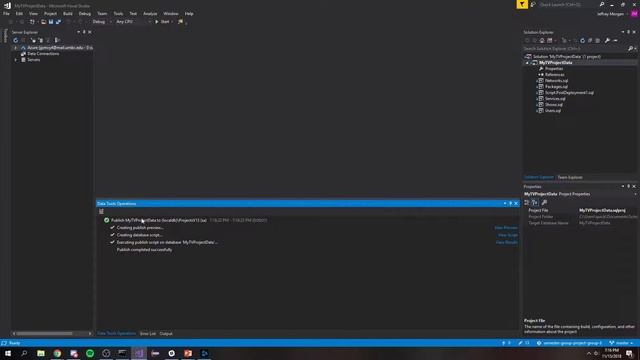Screen dimensions: 640x360
Task: Click the Quick Launch input box
Action: click(x=568, y=4)
